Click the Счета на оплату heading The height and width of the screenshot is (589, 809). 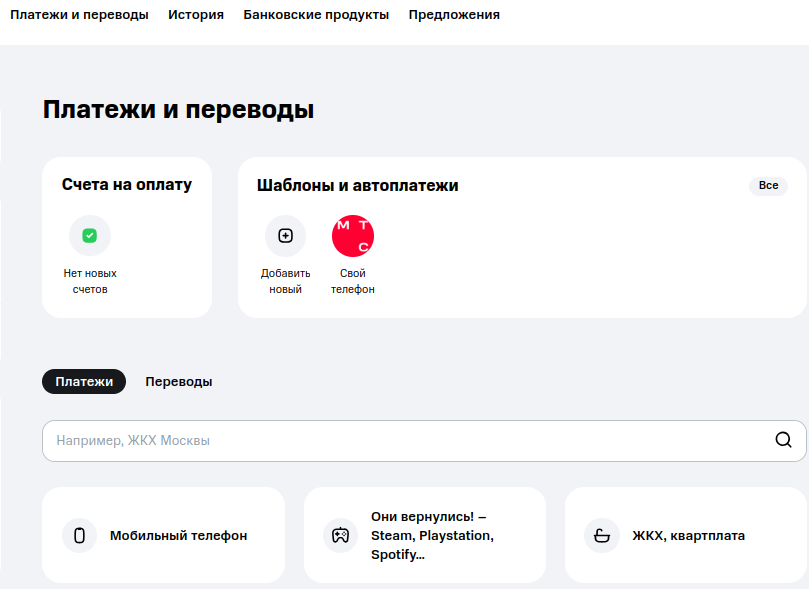coord(127,185)
